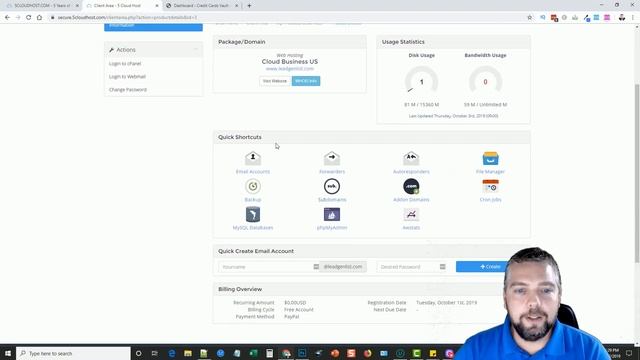This screenshot has height=360, width=640.
Task: Open Windows Start menu
Action: coord(8,353)
